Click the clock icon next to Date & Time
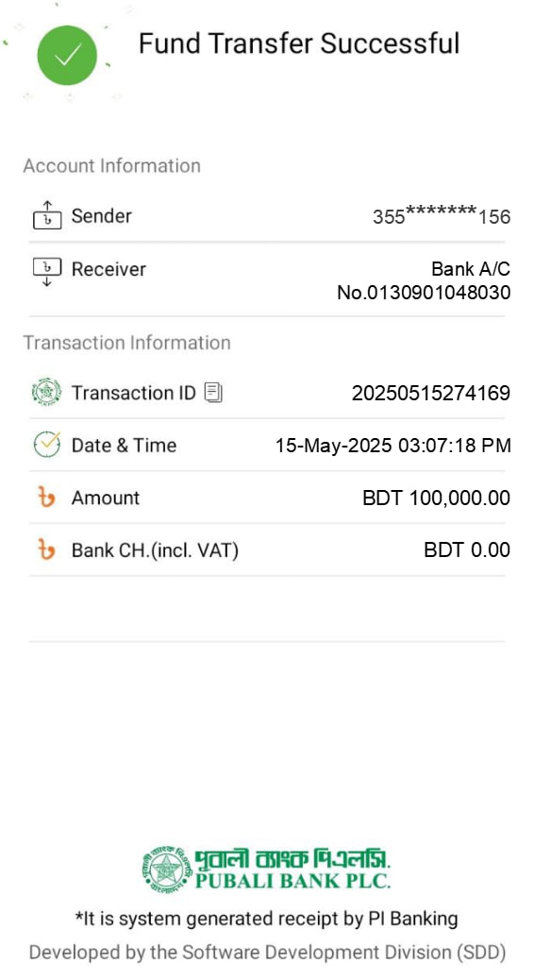The image size is (534, 980). 47,445
